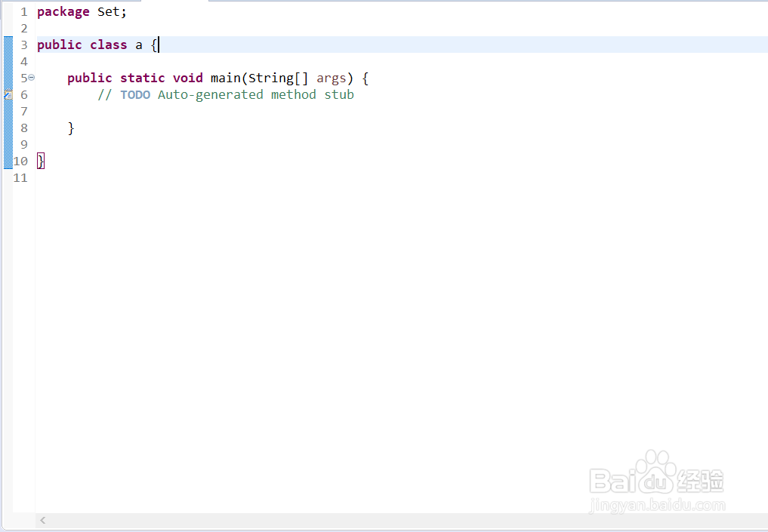
Task: Click the 'args' parameter on line 5
Action: tap(331, 78)
